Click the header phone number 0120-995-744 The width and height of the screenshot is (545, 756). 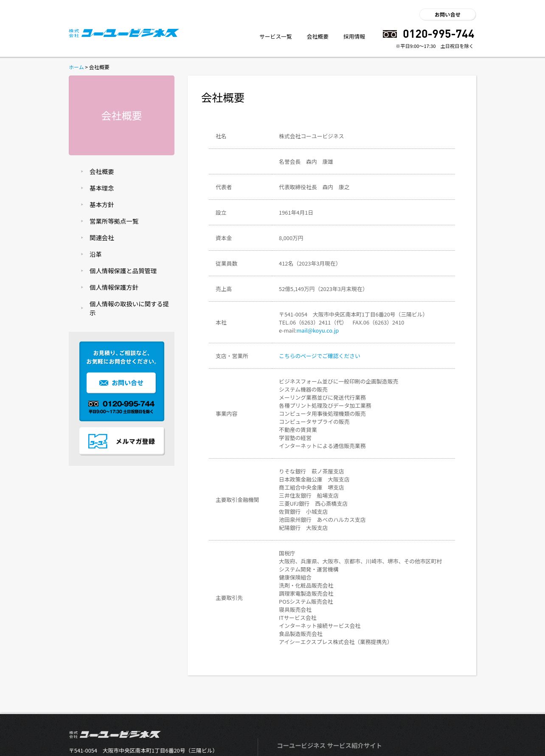(438, 34)
